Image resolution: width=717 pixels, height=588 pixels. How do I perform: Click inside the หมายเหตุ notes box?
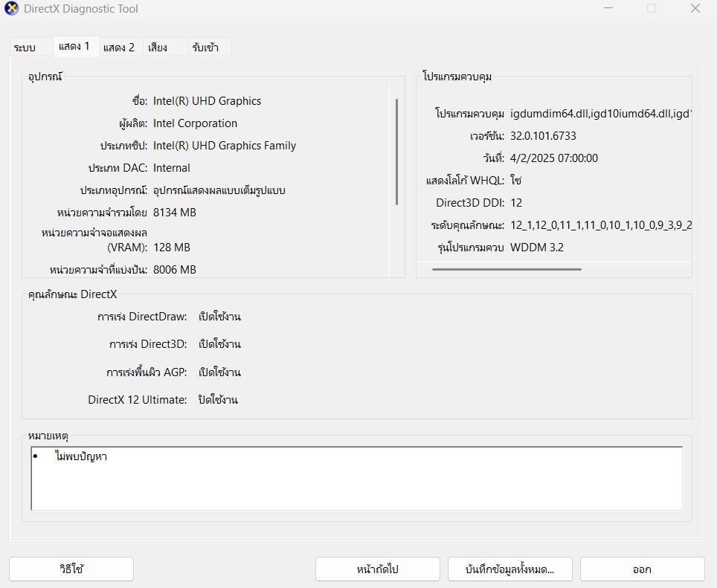click(356, 483)
